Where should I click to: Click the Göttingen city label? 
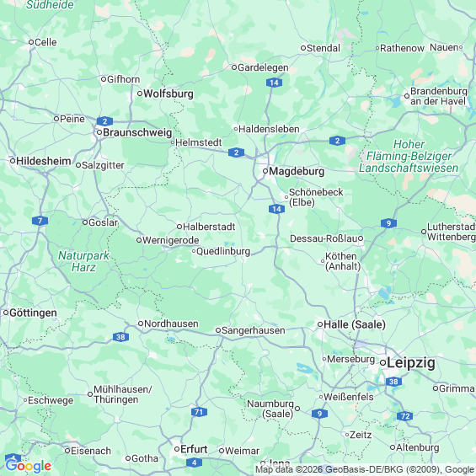point(33,313)
